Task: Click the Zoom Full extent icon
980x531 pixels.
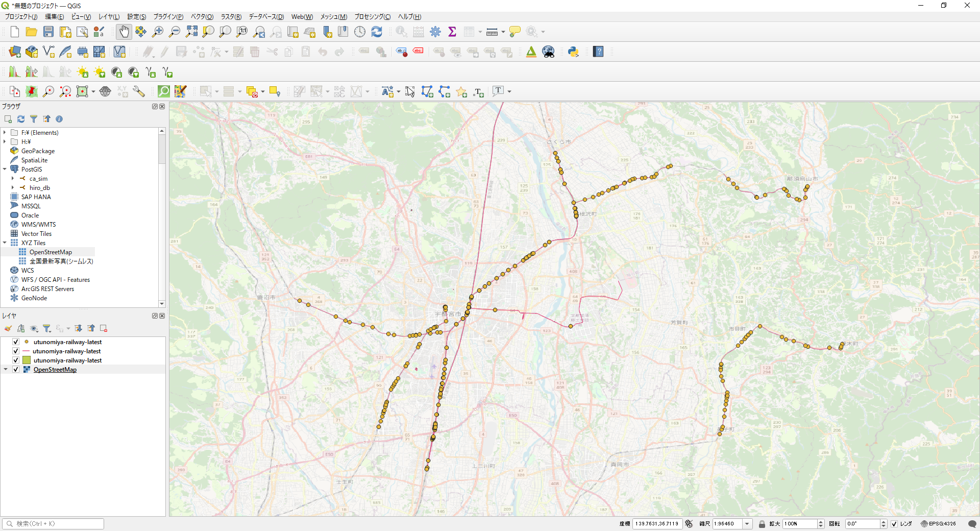Action: click(191, 32)
